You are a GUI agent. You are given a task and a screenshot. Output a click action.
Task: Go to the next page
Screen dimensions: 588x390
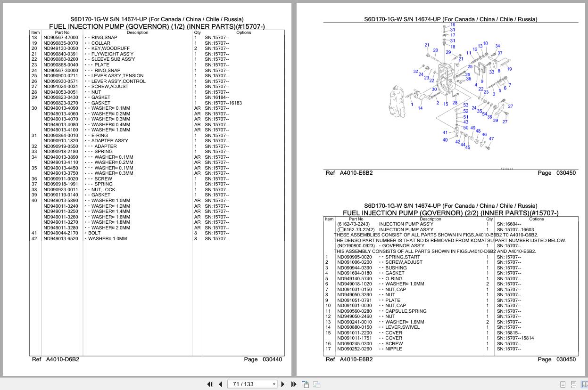[x=283, y=384]
